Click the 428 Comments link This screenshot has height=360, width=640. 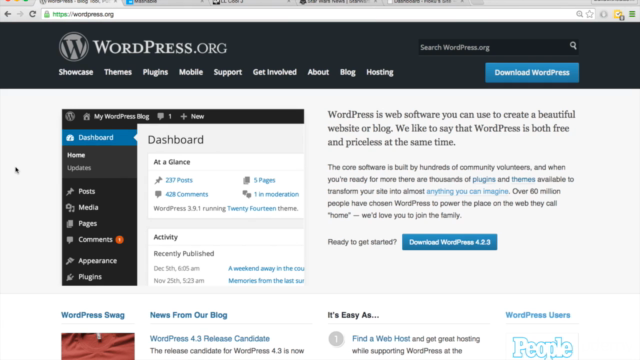pos(187,194)
